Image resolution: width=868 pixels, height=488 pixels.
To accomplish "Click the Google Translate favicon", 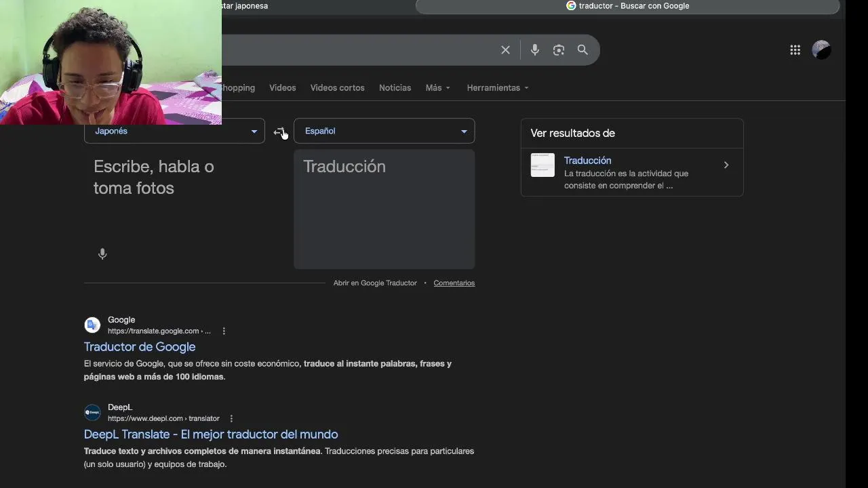I will point(92,325).
